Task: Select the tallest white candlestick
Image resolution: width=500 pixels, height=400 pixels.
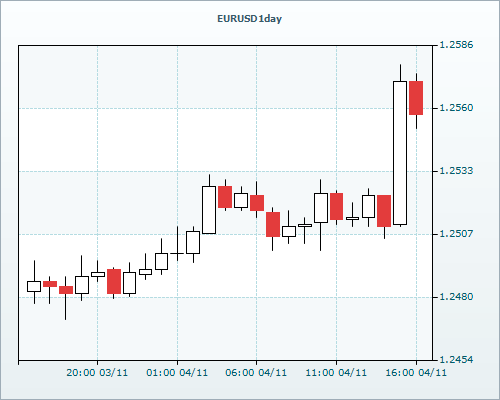Action: pyautogui.click(x=400, y=153)
